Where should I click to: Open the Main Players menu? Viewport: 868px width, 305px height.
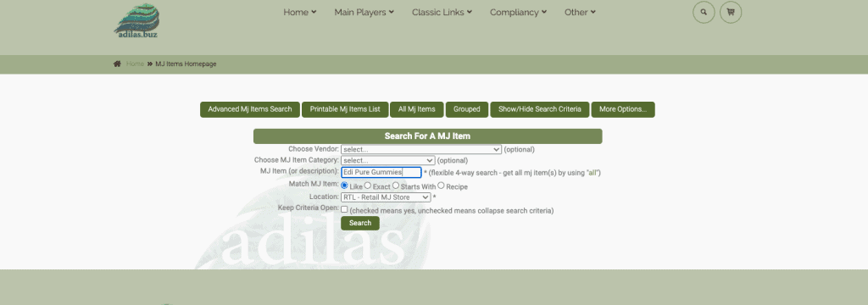[364, 12]
